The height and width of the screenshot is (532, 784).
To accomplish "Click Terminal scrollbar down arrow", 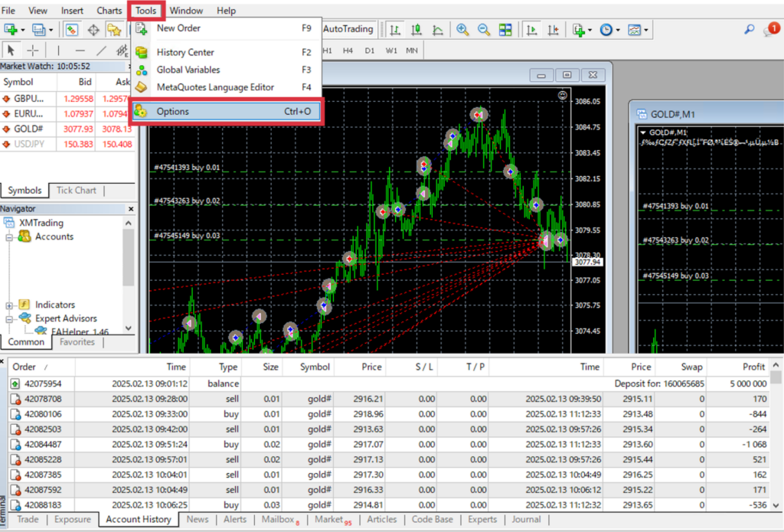I will 776,505.
